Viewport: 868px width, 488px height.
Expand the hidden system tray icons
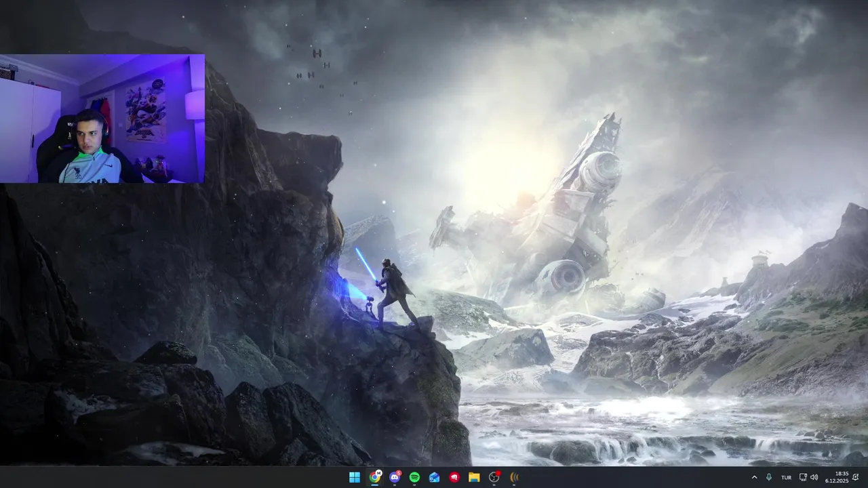tap(754, 477)
